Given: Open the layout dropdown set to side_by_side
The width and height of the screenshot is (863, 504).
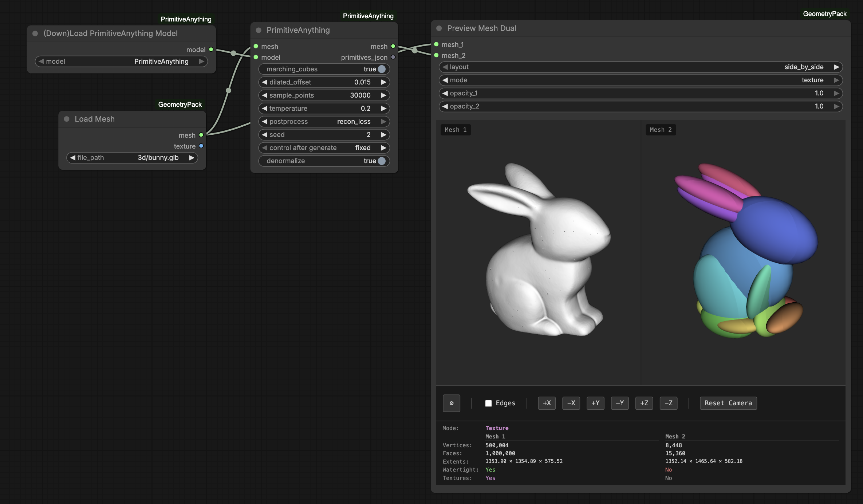Looking at the screenshot, I should 641,67.
